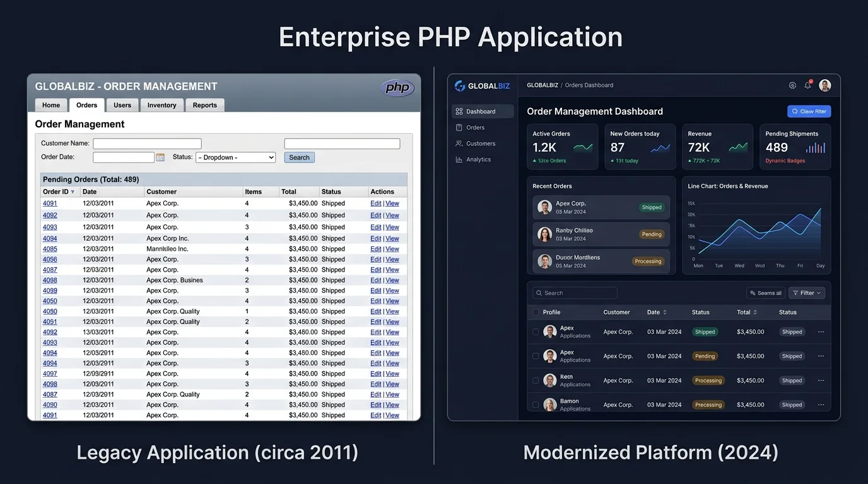Click the Bamon profile avatar in table
This screenshot has height=484, width=868.
tap(550, 405)
